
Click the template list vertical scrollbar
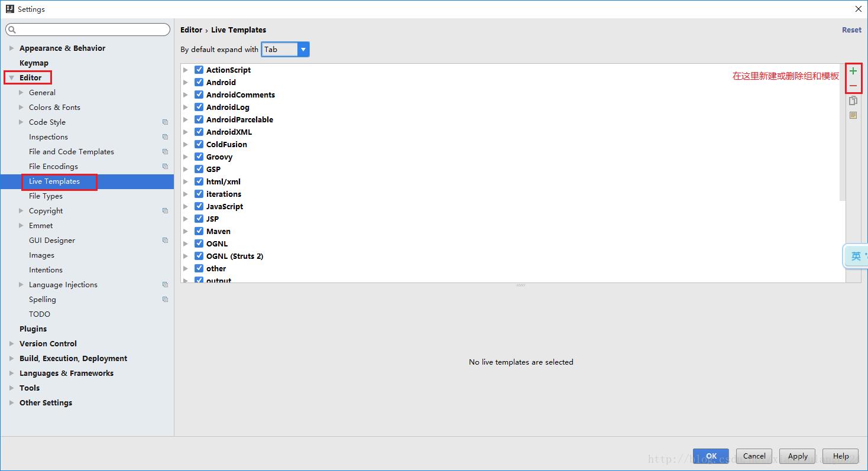click(x=842, y=132)
